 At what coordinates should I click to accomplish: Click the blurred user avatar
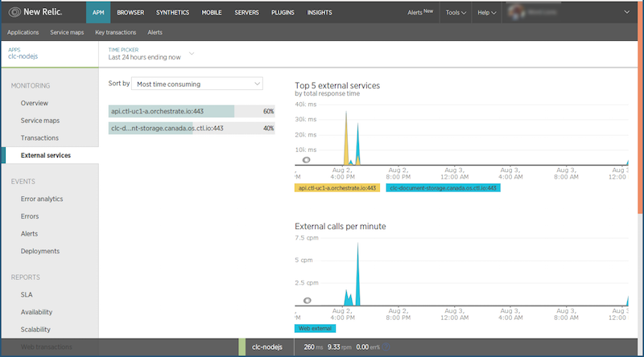516,12
